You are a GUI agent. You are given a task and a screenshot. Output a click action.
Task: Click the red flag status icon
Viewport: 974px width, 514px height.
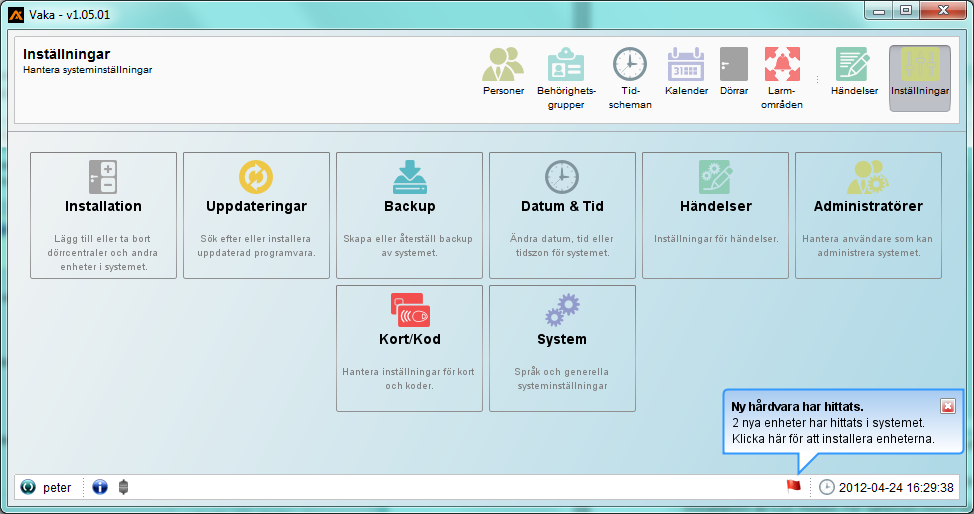point(794,486)
